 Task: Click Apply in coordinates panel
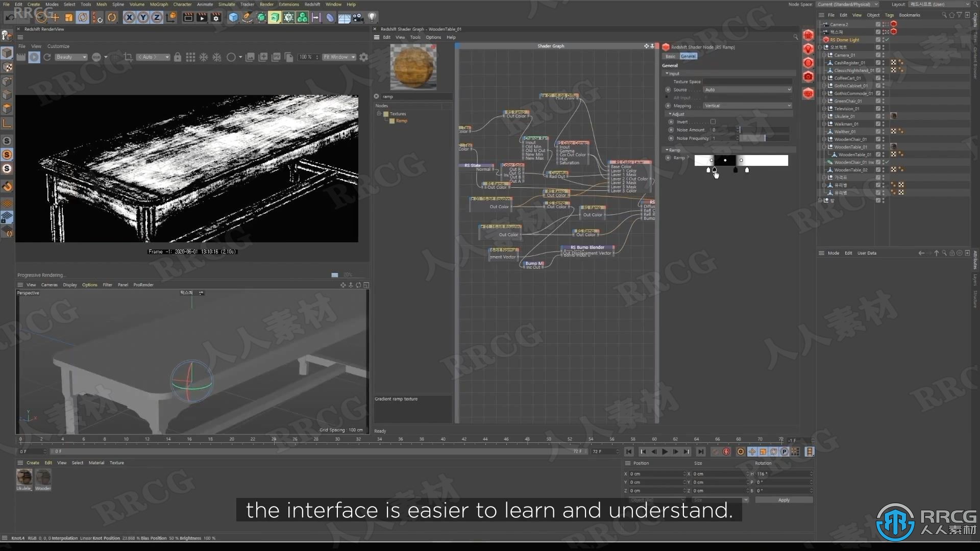pos(784,500)
